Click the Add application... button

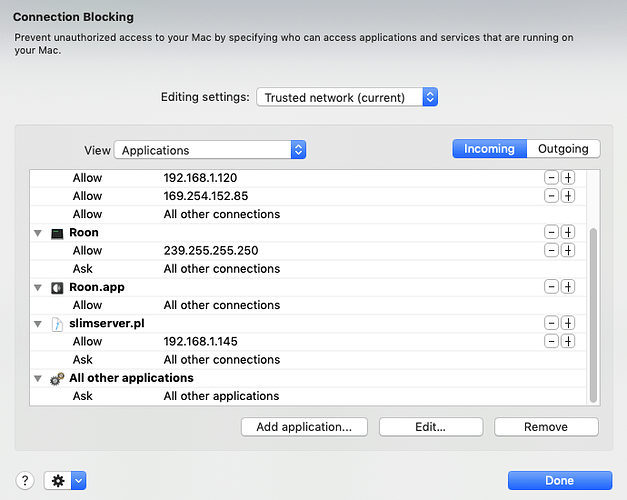[304, 427]
